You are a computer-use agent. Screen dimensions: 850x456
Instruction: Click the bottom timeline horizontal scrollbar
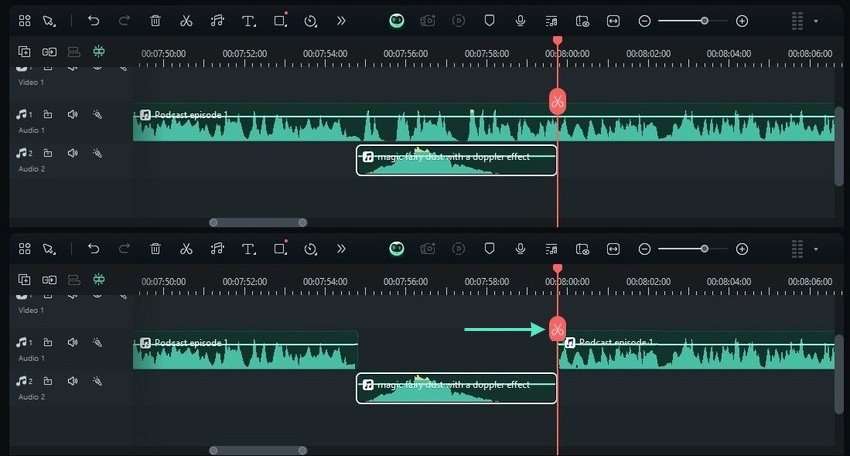258,450
